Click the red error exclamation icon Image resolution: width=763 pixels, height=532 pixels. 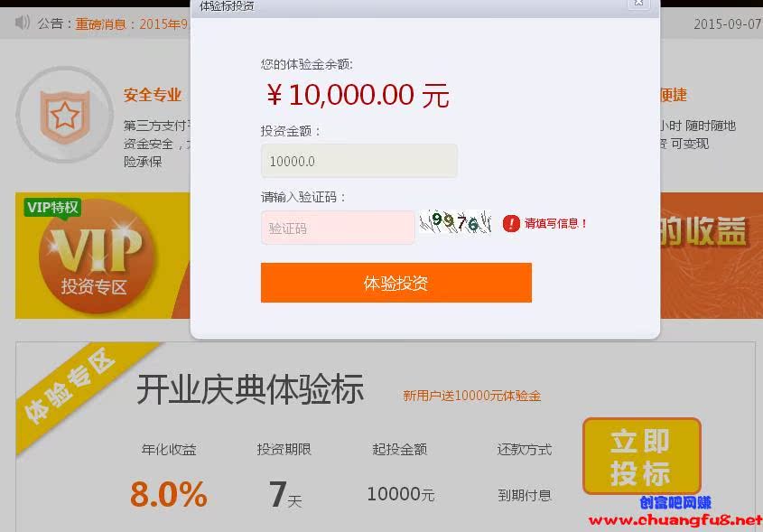[x=511, y=223]
